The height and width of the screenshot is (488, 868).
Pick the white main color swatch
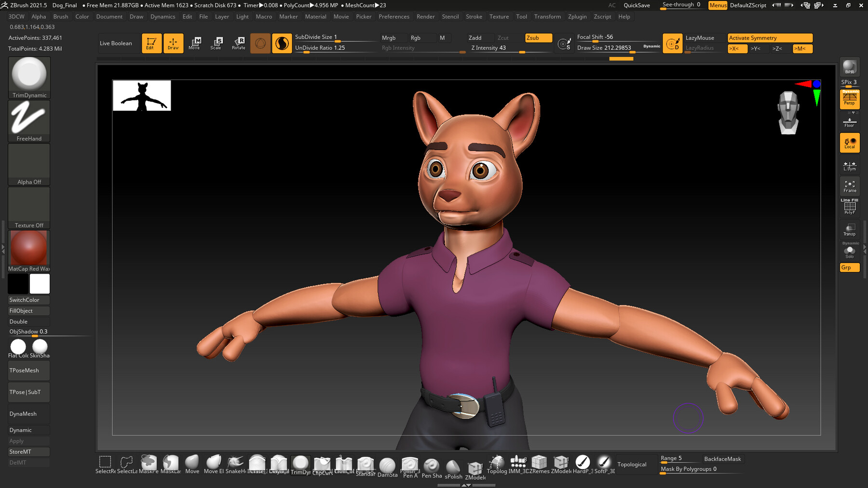tap(40, 284)
